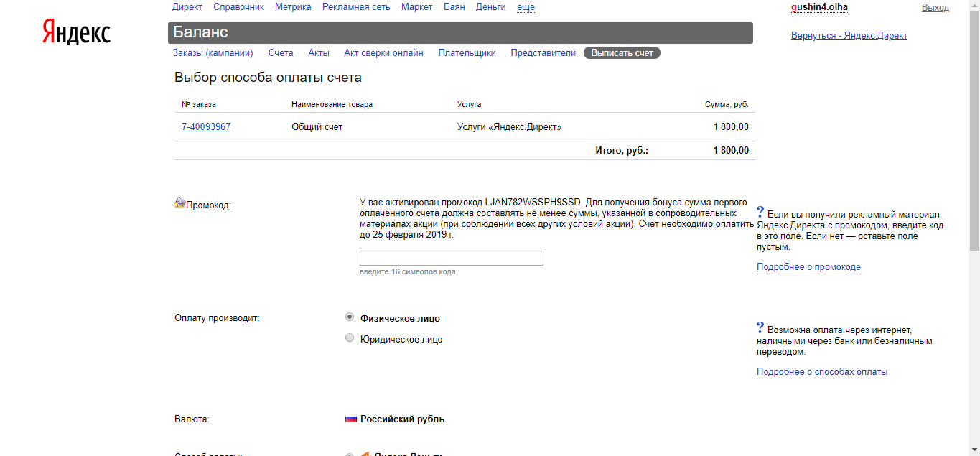980x456 pixels.
Task: Open the Деньги service link
Action: 491,7
